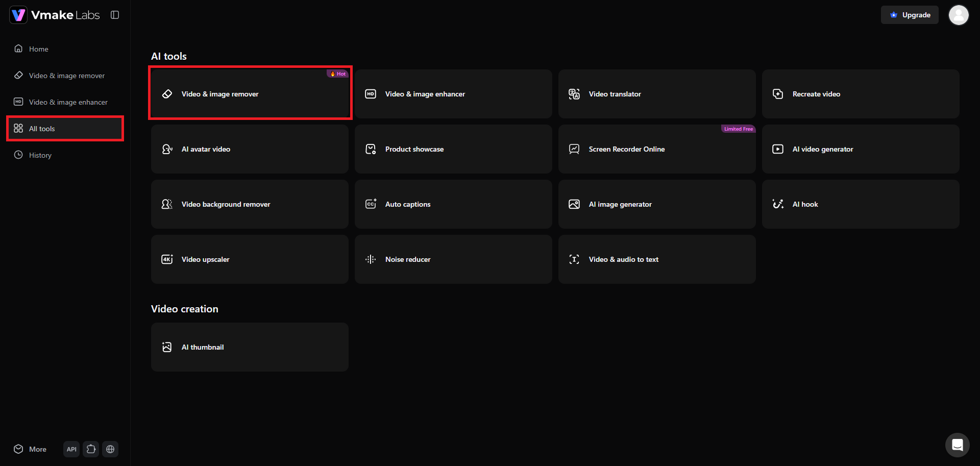The image size is (980, 466).
Task: Click the AI avatar video icon
Action: tap(167, 149)
